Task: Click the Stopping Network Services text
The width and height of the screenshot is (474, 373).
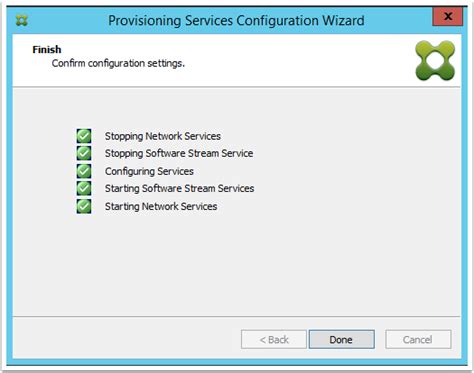Action: click(163, 136)
